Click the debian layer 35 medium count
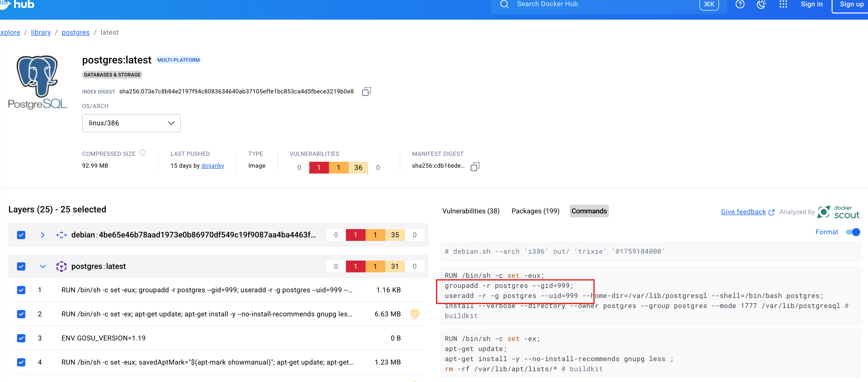868x382 pixels. click(x=395, y=235)
